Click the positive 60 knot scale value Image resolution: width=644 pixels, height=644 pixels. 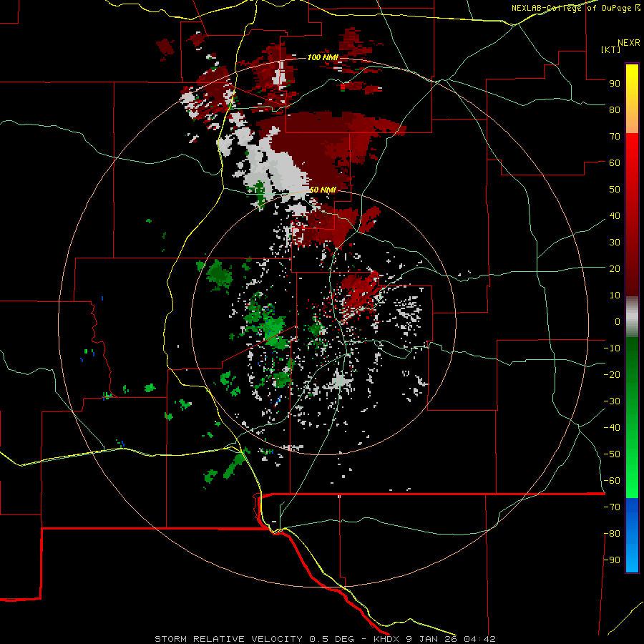point(615,162)
